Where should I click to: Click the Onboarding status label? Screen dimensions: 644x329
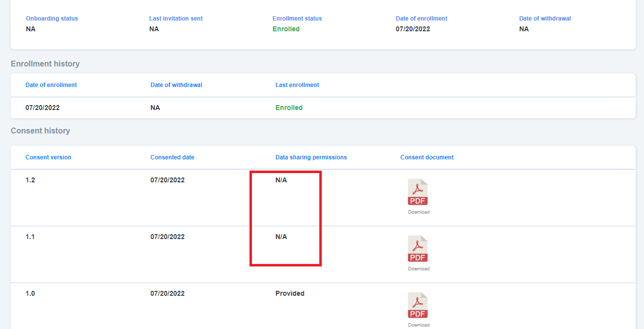click(x=52, y=19)
